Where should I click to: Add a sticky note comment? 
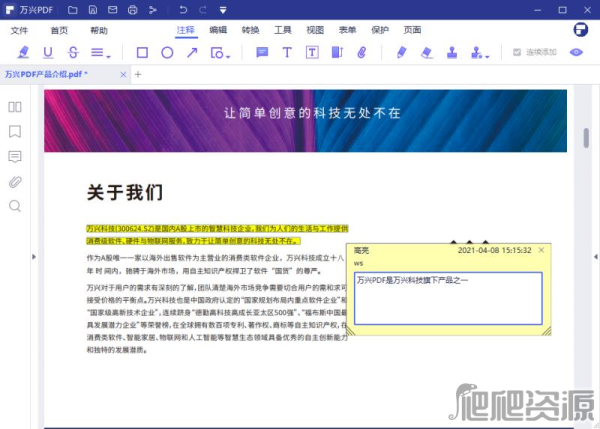262,52
